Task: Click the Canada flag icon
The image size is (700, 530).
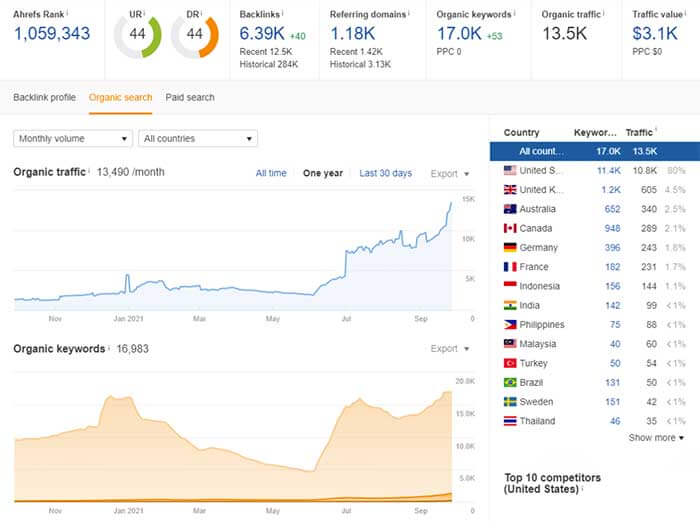Action: point(510,228)
